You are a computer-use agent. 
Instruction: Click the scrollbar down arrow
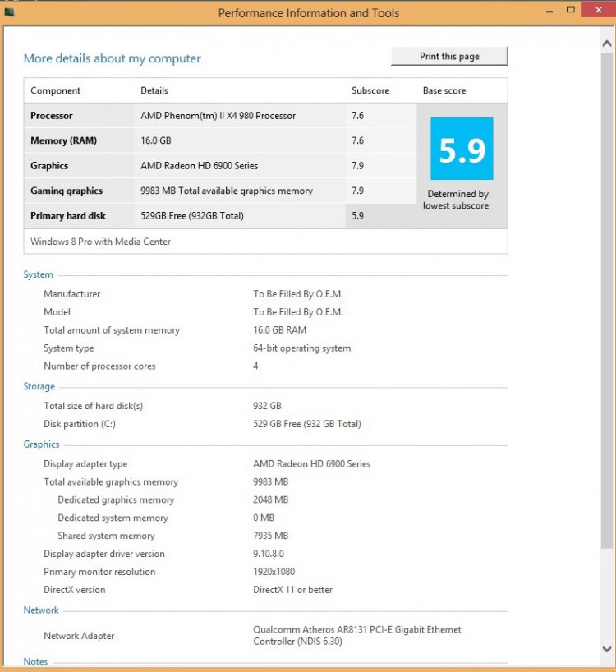(x=607, y=648)
